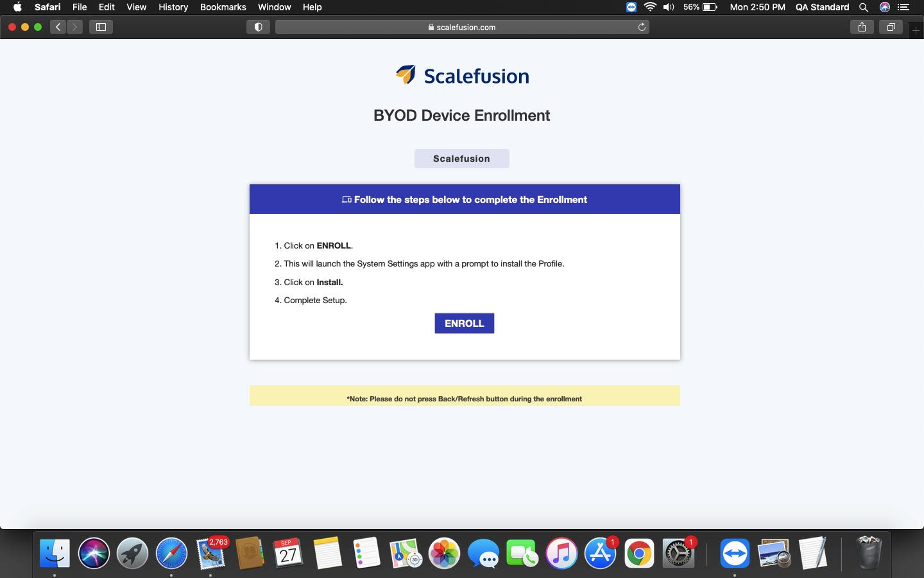Open the Safari menu
Screen dimensions: 924x578
[47, 7]
